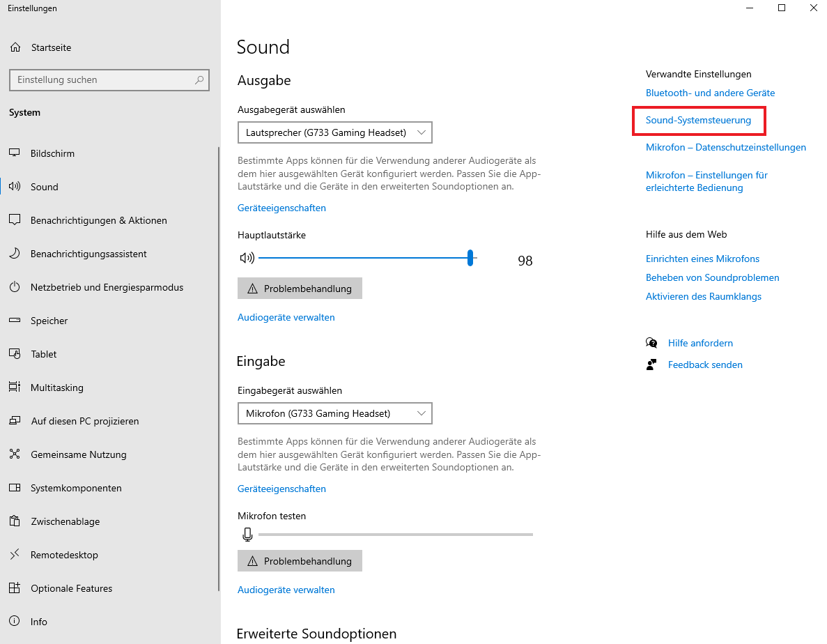Click the Bildschirm monitor icon in sidebar
The image size is (827, 644).
(x=15, y=153)
